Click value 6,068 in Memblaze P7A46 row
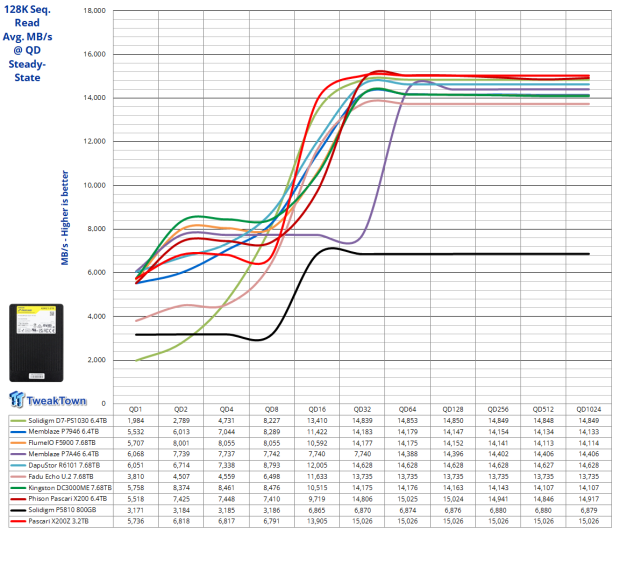This screenshot has width=620, height=568. point(136,454)
